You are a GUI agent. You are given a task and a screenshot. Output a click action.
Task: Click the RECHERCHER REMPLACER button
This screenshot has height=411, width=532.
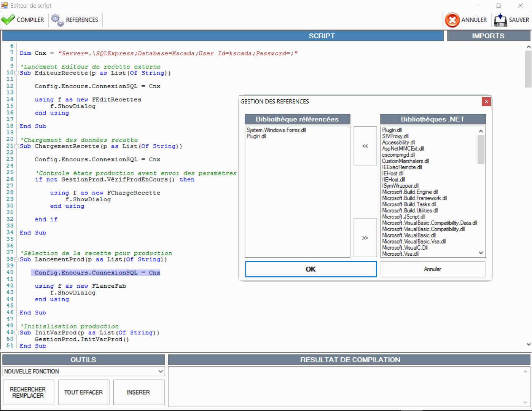pyautogui.click(x=28, y=392)
